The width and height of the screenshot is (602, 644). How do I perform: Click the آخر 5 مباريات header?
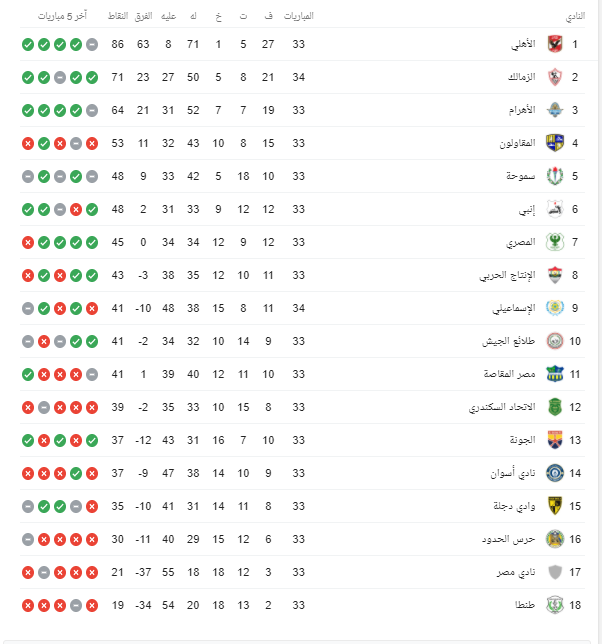62,16
